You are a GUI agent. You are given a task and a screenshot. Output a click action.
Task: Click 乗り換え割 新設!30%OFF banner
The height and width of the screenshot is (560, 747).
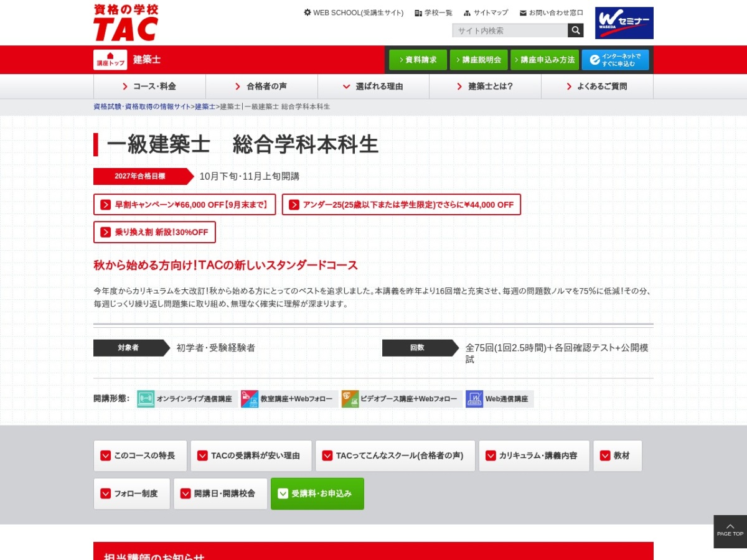click(154, 232)
